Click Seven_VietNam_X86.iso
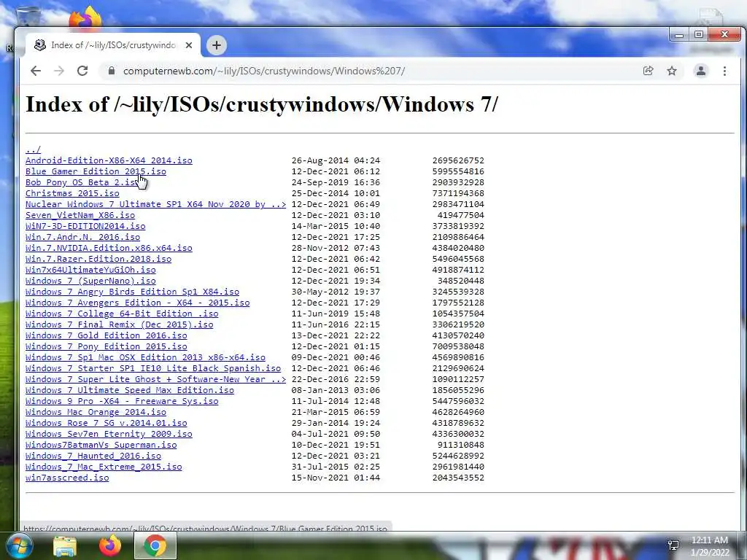The height and width of the screenshot is (560, 747). click(80, 215)
